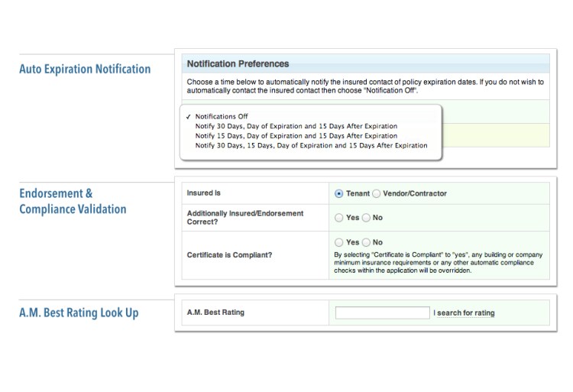Select the Notifications Off option
The image size is (573, 392).
(222, 117)
